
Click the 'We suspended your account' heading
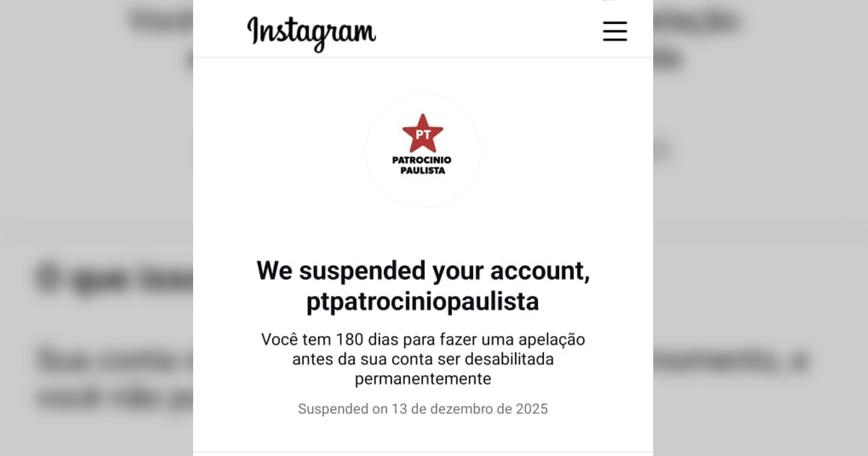423,271
